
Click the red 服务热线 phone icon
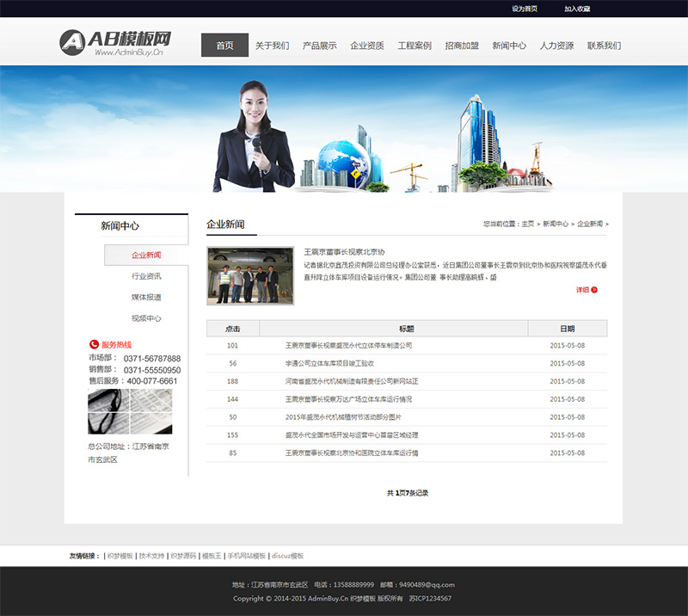coord(94,344)
